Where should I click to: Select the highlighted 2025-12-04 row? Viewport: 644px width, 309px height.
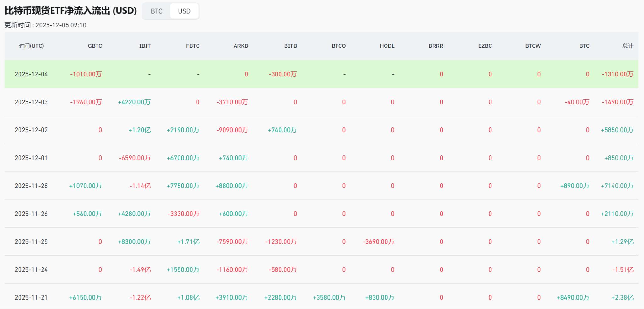31,74
